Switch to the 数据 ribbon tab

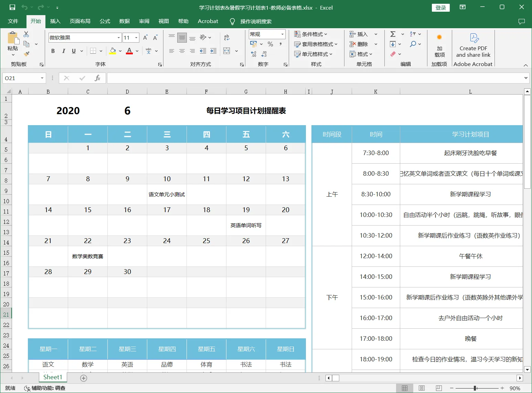[125, 21]
